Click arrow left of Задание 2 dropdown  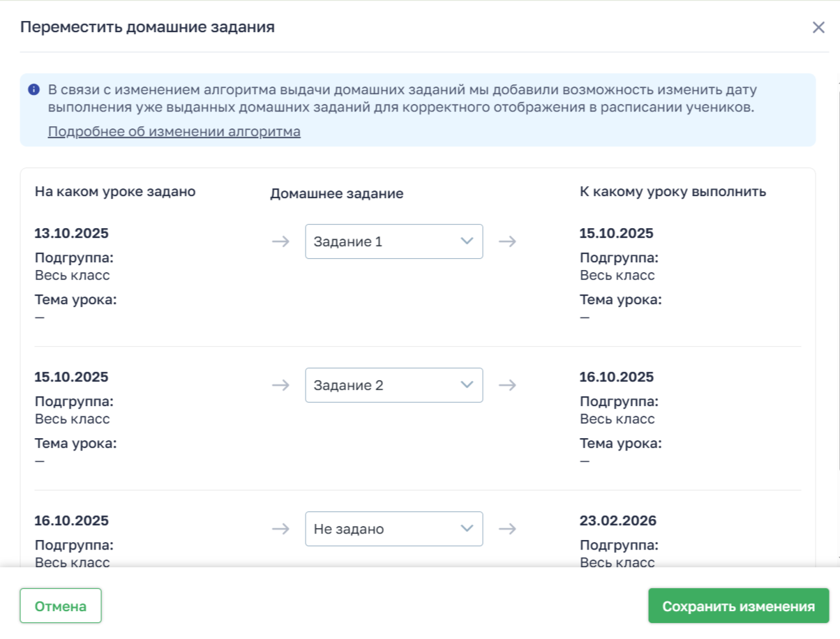(280, 385)
